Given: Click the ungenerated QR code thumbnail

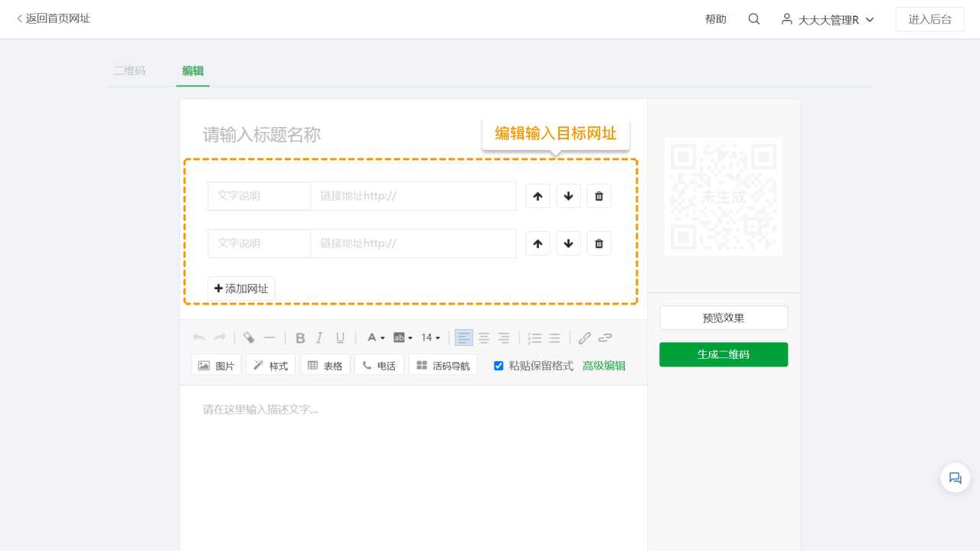Looking at the screenshot, I should (724, 197).
